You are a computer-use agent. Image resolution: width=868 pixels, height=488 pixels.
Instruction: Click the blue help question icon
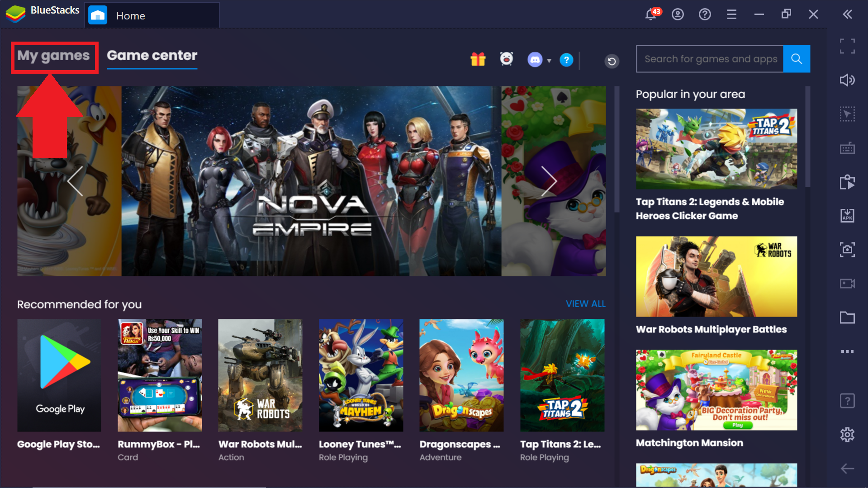click(566, 60)
